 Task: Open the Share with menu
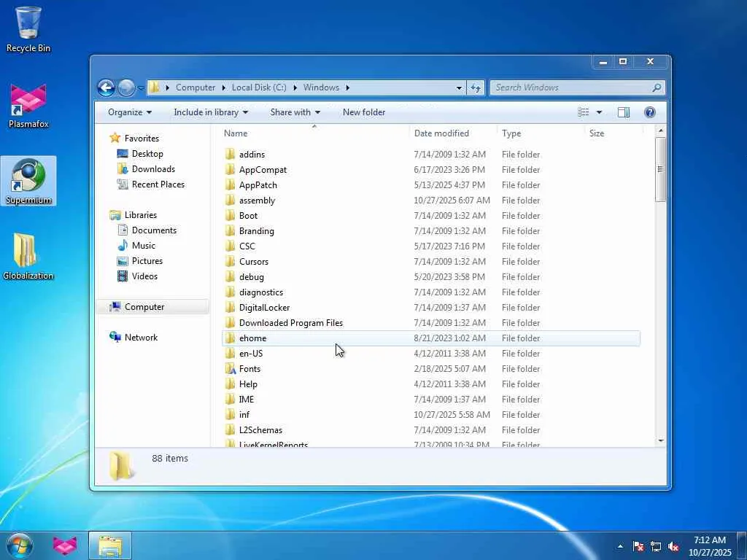click(x=295, y=112)
